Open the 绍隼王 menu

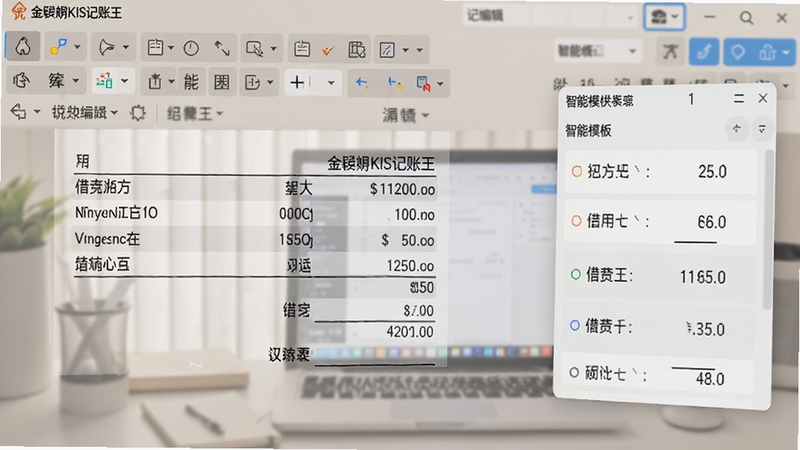tap(194, 114)
